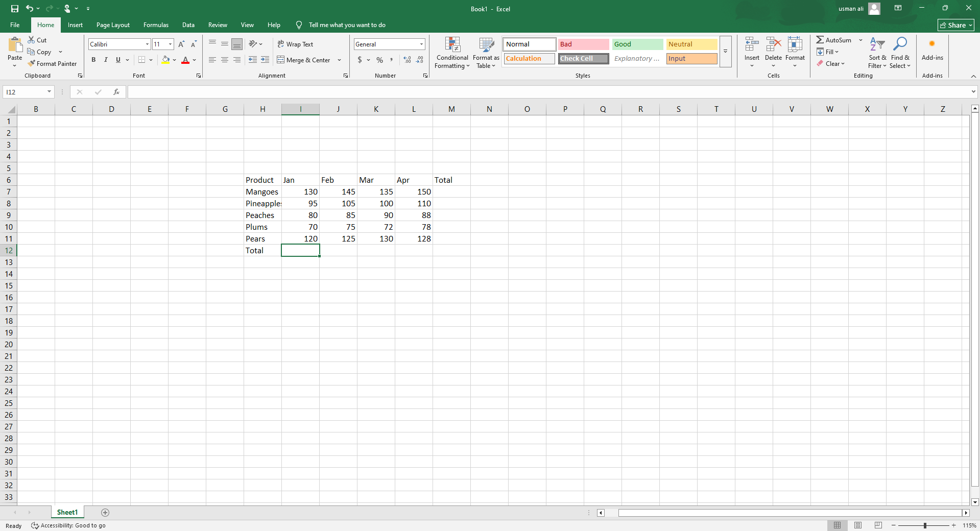
Task: Toggle Align Left
Action: (x=212, y=60)
